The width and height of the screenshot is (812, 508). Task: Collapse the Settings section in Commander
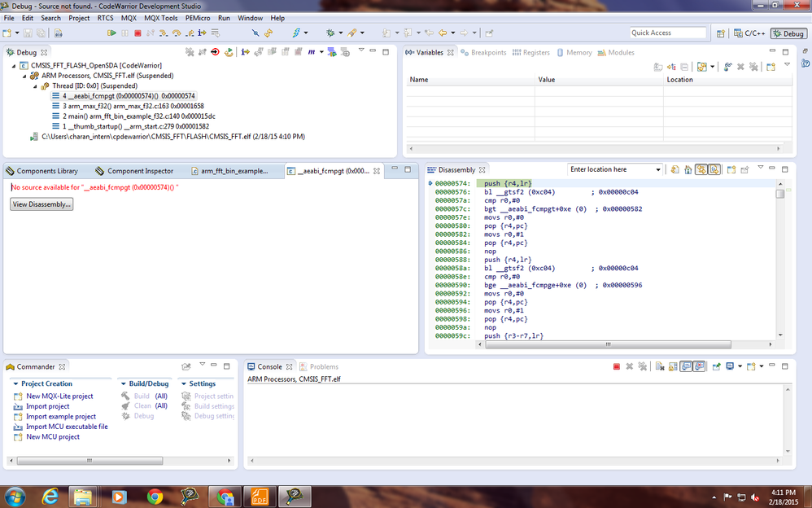[184, 383]
